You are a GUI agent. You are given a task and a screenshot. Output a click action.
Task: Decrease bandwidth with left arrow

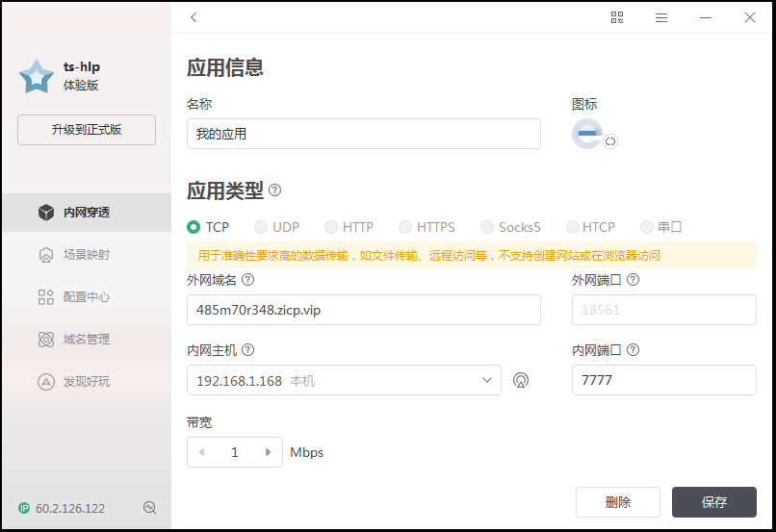(x=201, y=452)
